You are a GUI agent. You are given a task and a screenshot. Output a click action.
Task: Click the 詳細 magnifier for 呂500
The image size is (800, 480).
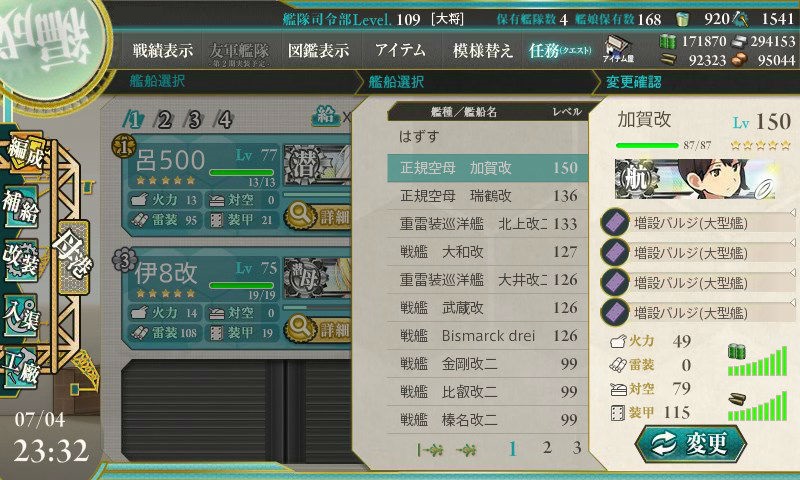pos(317,216)
